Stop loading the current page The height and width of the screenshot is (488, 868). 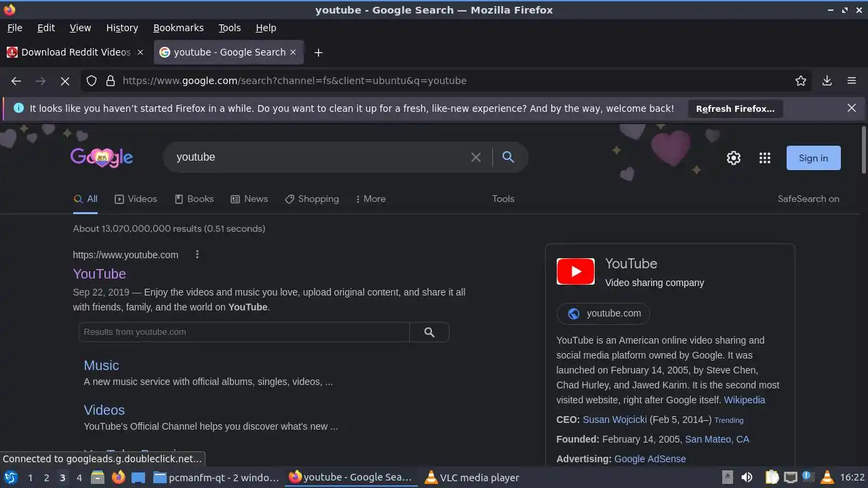pos(65,81)
